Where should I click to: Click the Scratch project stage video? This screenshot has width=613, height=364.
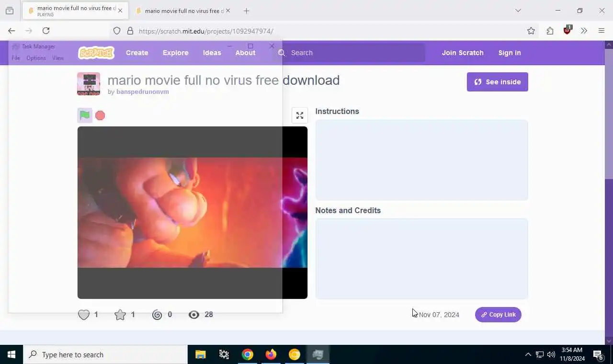click(193, 213)
